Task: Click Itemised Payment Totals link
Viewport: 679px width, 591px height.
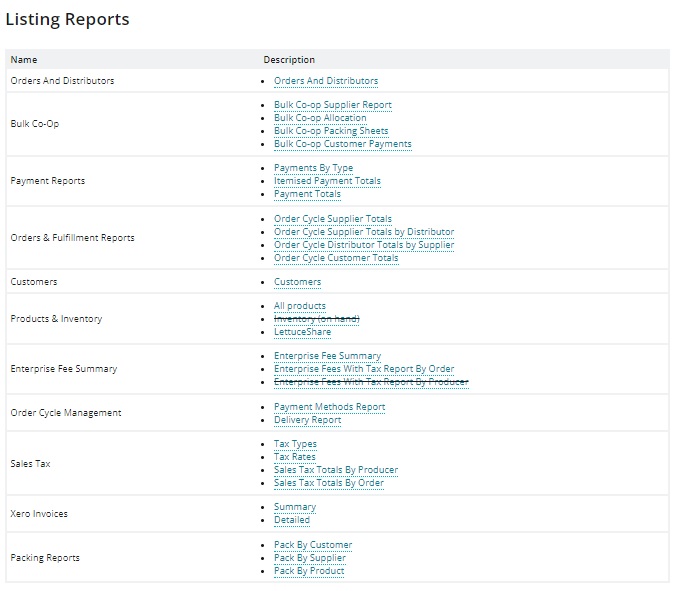Action: click(327, 181)
